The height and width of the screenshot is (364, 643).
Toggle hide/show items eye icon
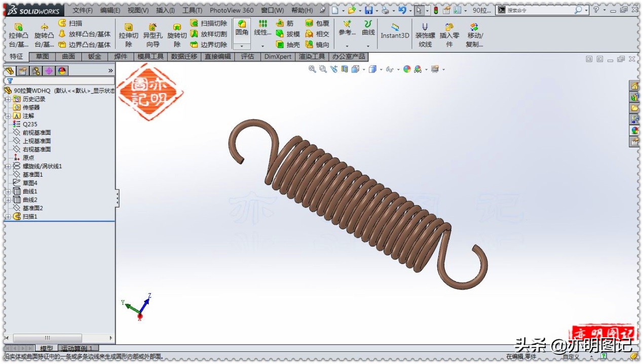click(390, 69)
